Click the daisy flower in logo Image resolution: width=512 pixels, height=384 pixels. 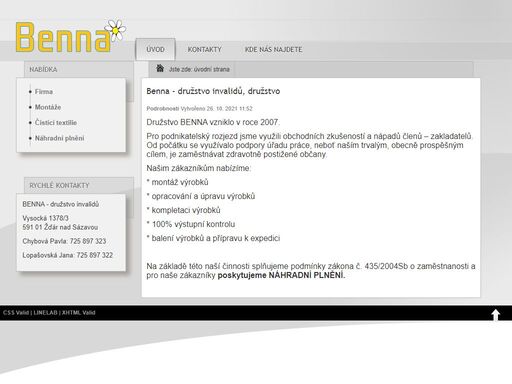pos(115,30)
